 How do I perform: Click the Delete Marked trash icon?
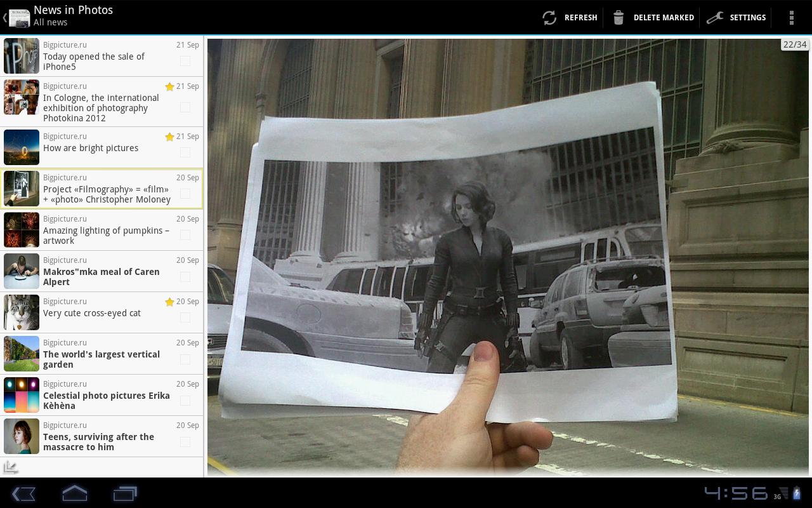point(619,18)
